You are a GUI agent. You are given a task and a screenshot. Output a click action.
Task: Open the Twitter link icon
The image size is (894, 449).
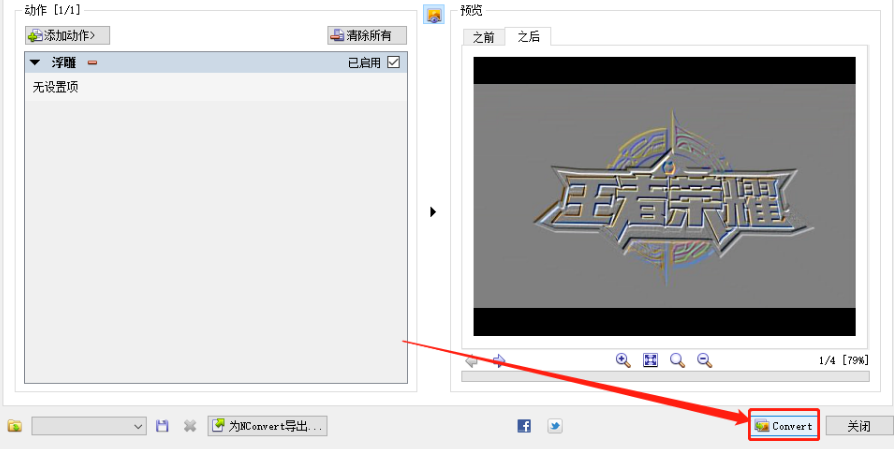pyautogui.click(x=554, y=426)
